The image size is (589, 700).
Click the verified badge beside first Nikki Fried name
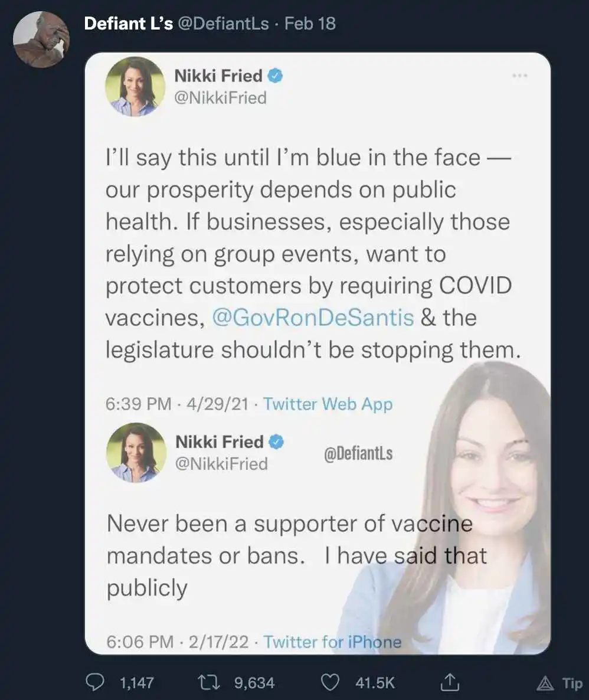(275, 76)
